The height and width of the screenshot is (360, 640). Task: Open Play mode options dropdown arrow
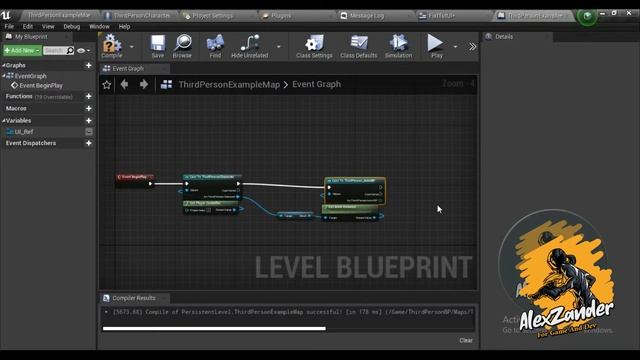(x=455, y=47)
